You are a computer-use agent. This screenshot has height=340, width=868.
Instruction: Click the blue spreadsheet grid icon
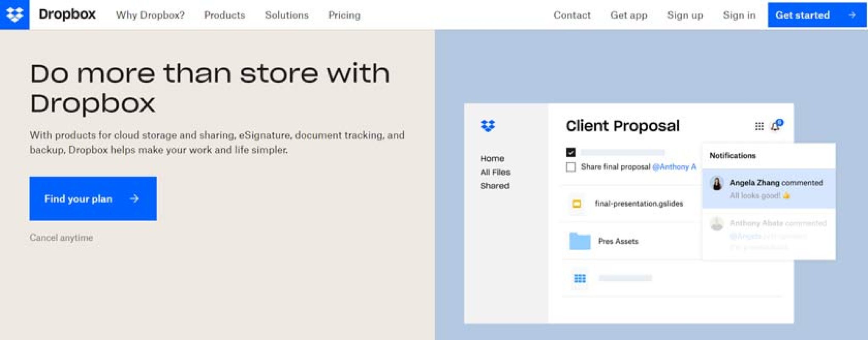point(579,278)
